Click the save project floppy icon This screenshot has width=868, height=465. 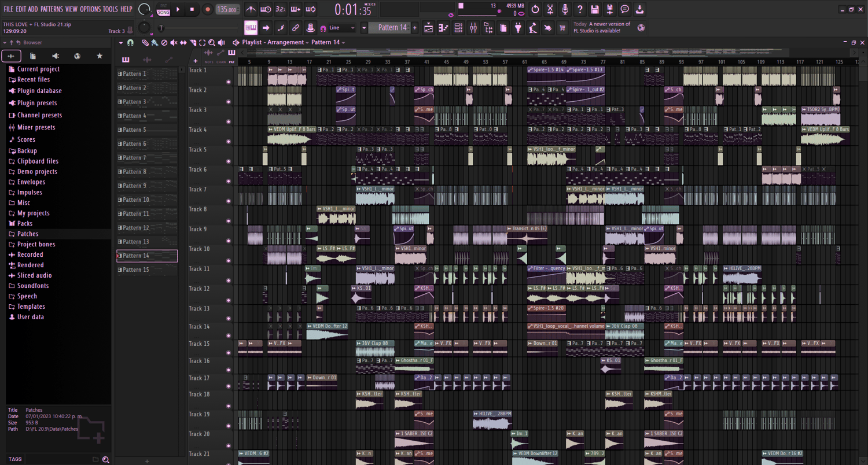tap(595, 9)
